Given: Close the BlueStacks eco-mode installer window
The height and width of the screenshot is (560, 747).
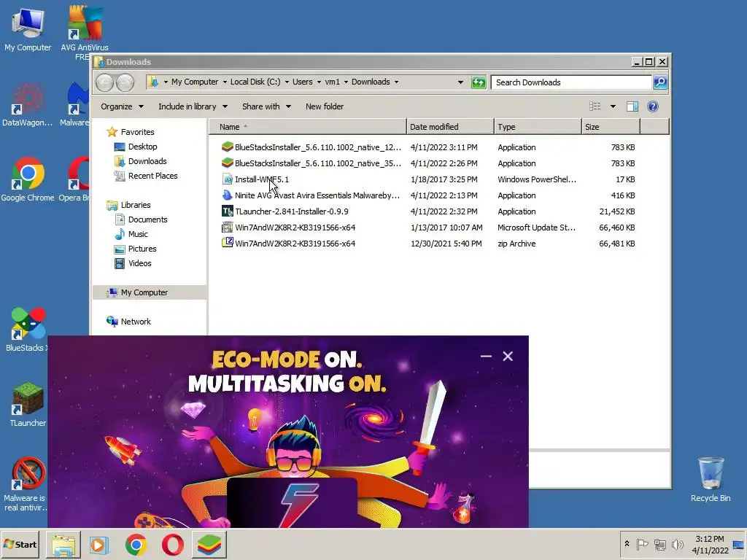Looking at the screenshot, I should click(508, 356).
